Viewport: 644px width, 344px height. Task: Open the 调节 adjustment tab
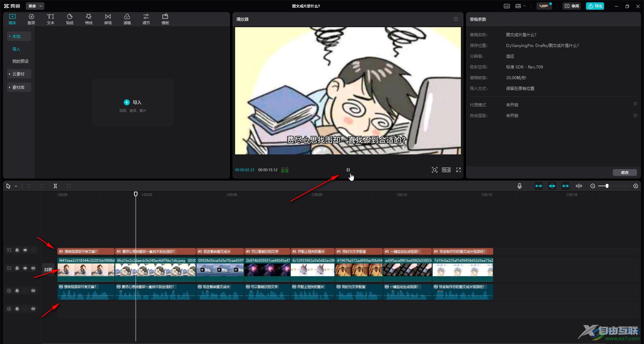[146, 19]
